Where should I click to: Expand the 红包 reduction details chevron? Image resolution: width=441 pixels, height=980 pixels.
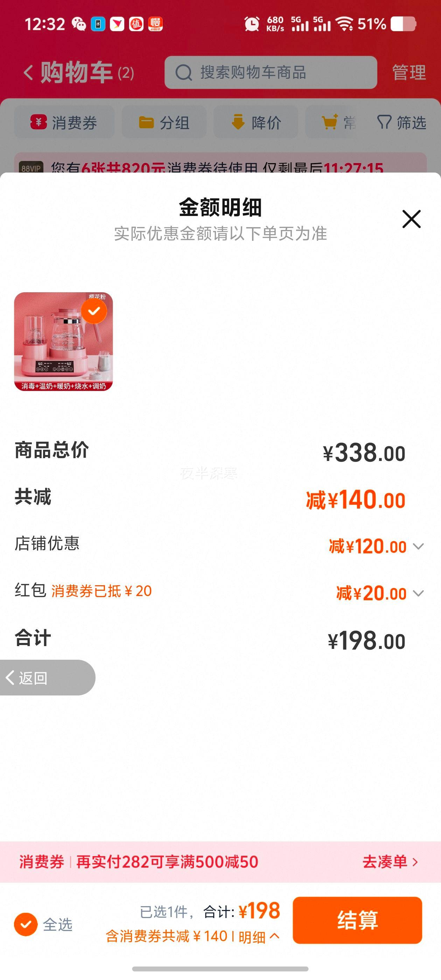[x=418, y=594]
